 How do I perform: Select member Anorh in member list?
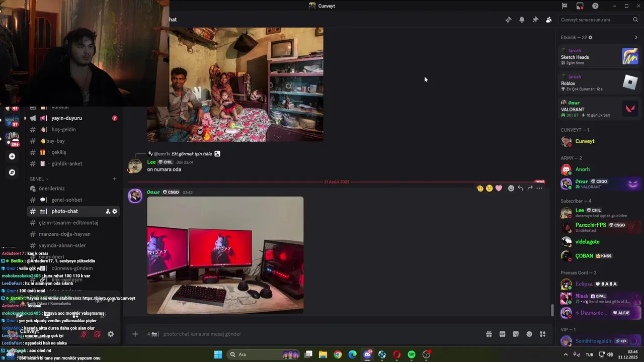[599, 169]
